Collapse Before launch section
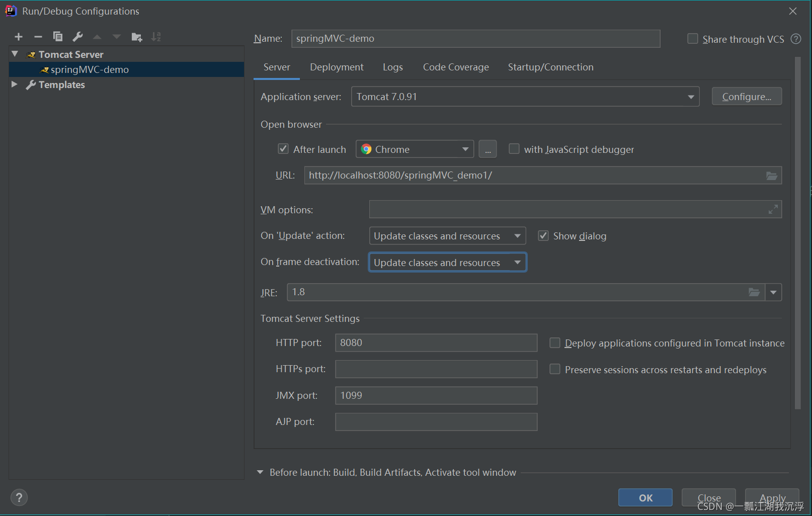The width and height of the screenshot is (812, 516). (260, 472)
